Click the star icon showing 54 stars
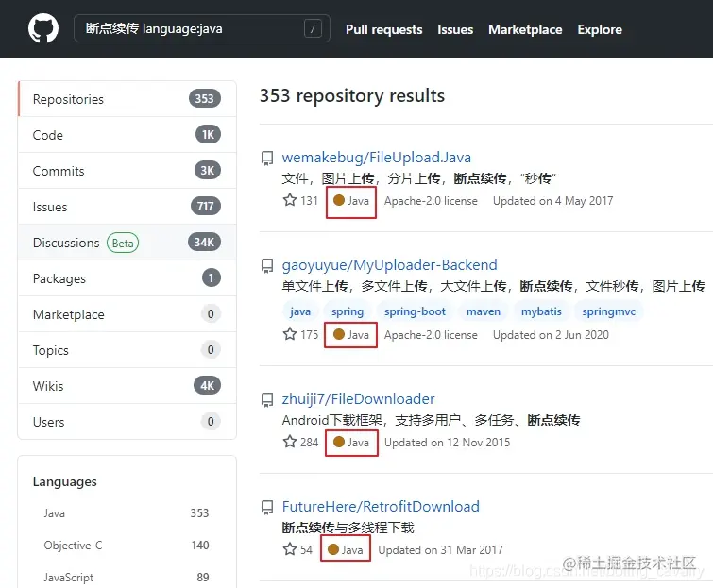Image resolution: width=713 pixels, height=588 pixels. coord(290,549)
